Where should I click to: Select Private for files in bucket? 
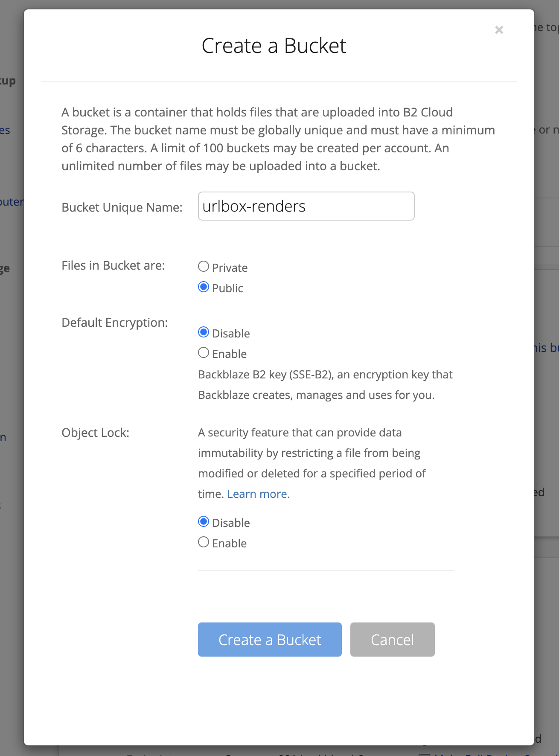pos(204,267)
